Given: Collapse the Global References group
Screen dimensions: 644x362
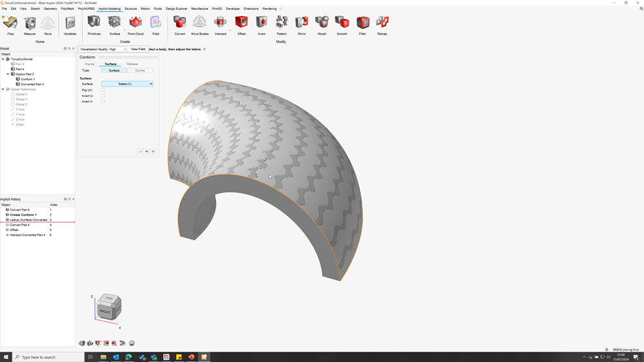Looking at the screenshot, I should pyautogui.click(x=3, y=90).
